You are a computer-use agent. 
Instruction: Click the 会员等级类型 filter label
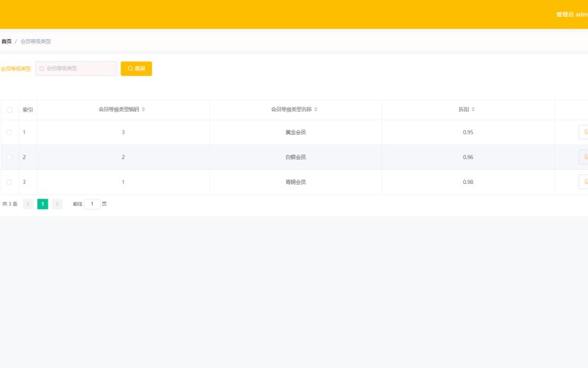[15, 68]
